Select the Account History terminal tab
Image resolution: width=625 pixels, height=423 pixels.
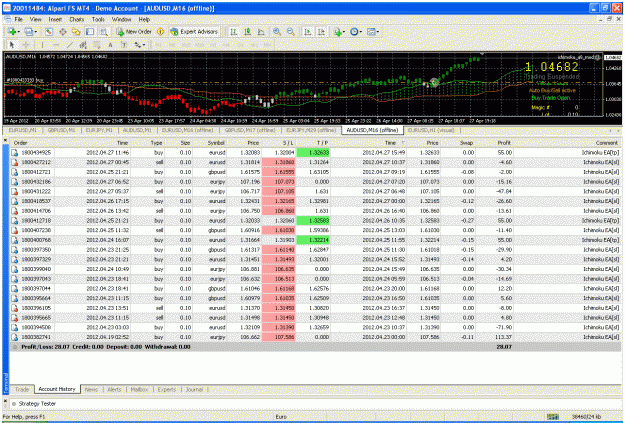(x=57, y=389)
